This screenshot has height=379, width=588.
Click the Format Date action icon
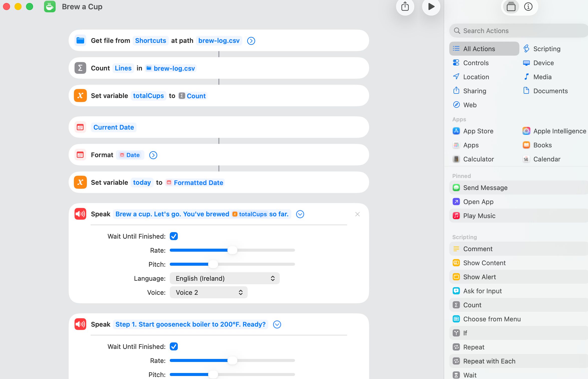[80, 155]
